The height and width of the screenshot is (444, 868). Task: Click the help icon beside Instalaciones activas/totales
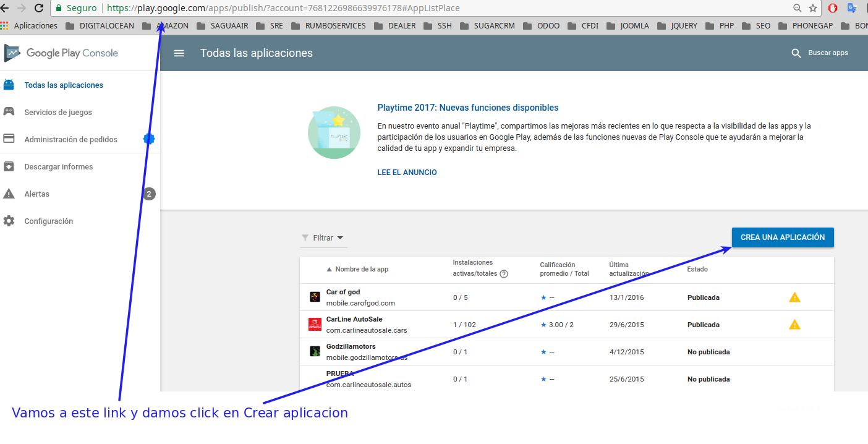504,274
